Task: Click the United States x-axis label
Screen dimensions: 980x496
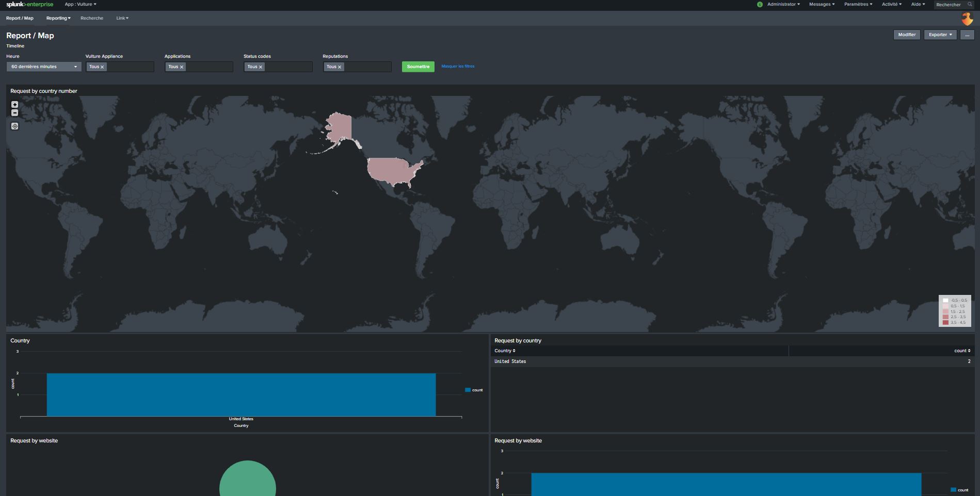Action: (x=241, y=419)
